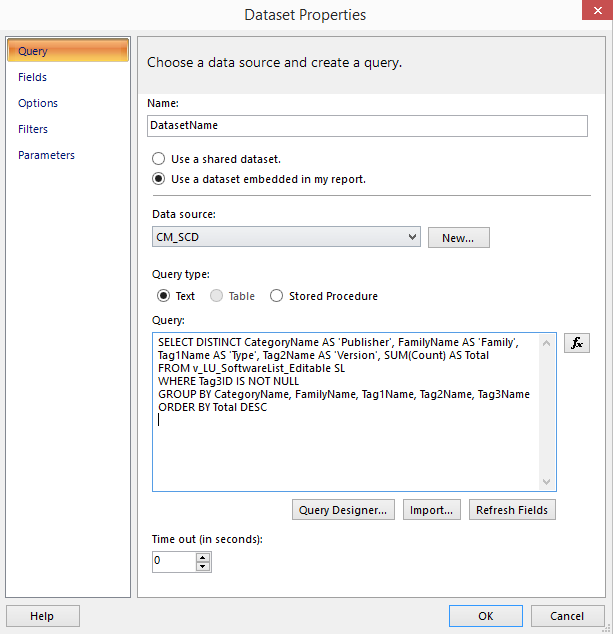Screen dimensions: 613x634
Task: Choose Use a dataset embedded in my report
Action: (159, 179)
